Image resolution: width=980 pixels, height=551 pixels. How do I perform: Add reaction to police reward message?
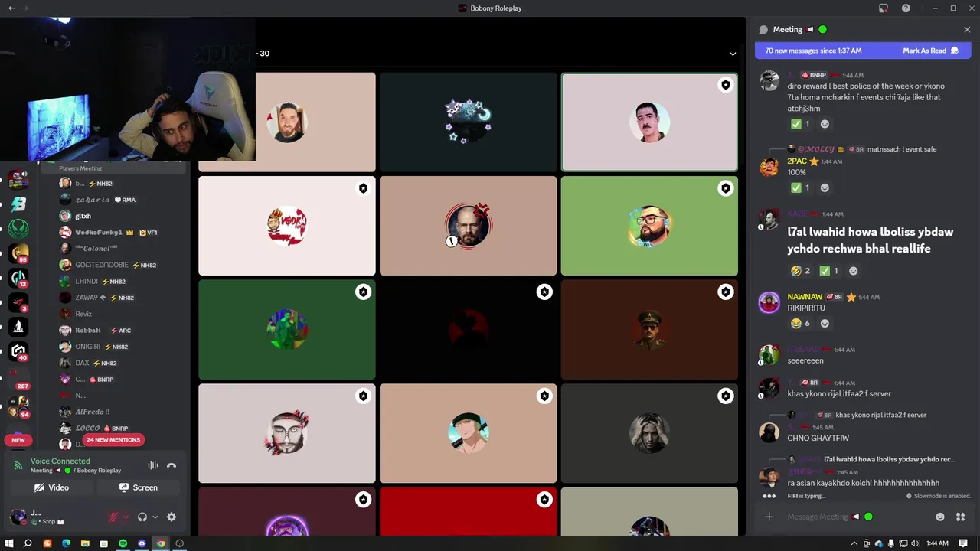coord(825,124)
